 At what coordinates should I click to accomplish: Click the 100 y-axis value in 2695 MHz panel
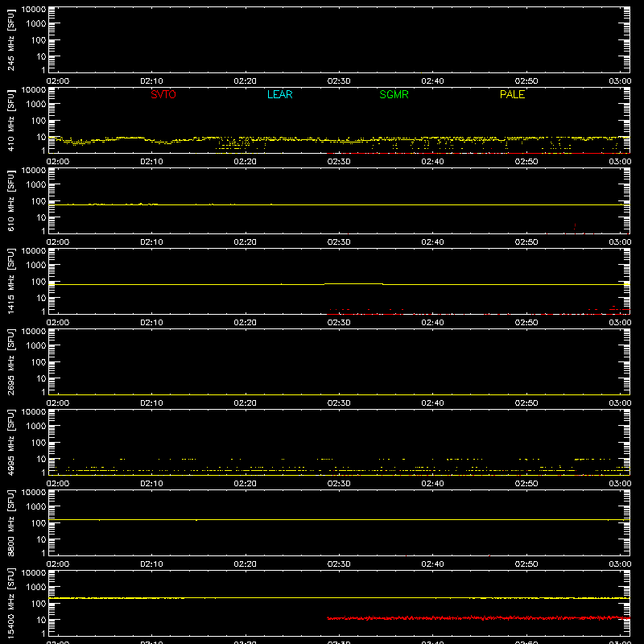[39, 361]
